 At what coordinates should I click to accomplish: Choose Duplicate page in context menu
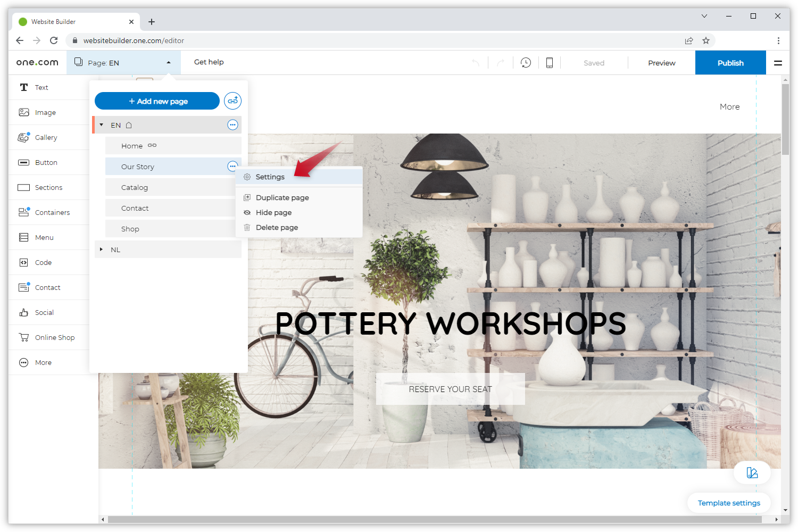[x=282, y=197]
